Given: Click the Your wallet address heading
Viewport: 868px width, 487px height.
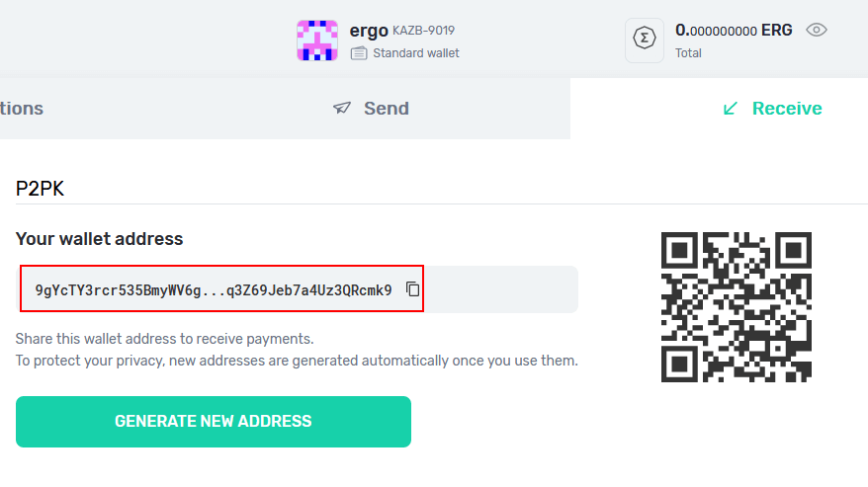Looking at the screenshot, I should 99,239.
